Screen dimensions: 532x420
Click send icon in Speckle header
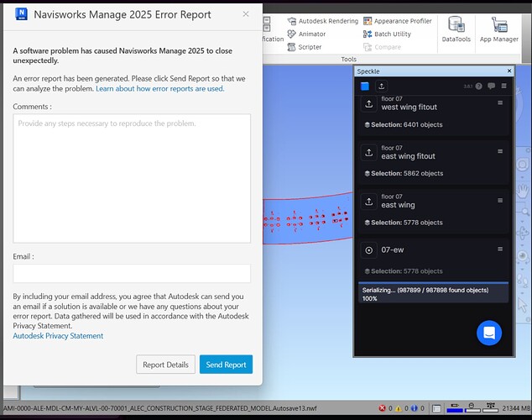click(381, 87)
